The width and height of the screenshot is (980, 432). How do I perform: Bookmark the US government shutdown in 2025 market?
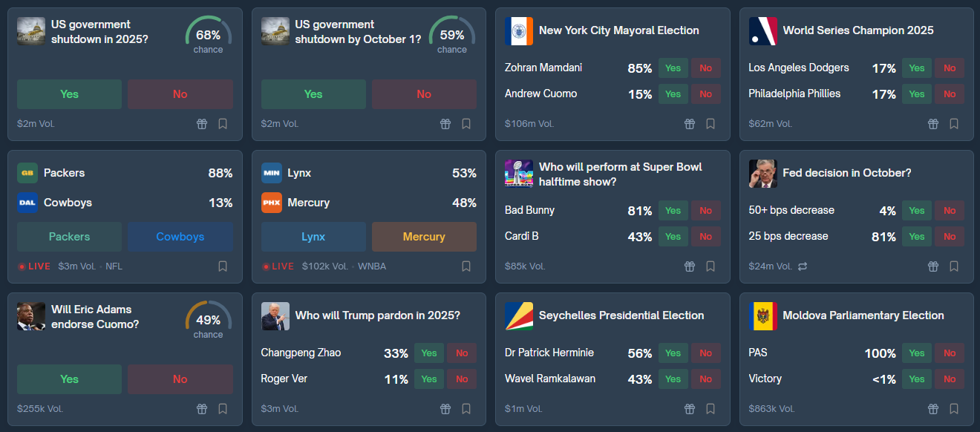223,124
